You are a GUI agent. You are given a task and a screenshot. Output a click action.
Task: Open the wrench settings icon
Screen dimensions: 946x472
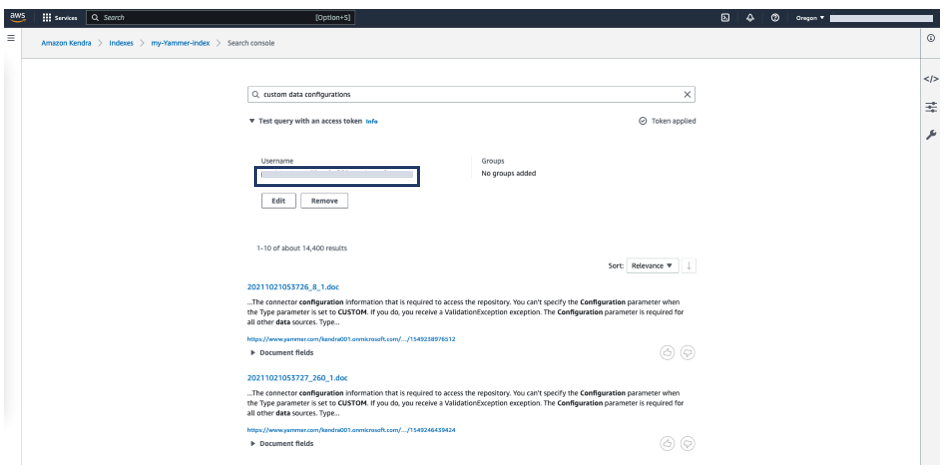(x=931, y=135)
